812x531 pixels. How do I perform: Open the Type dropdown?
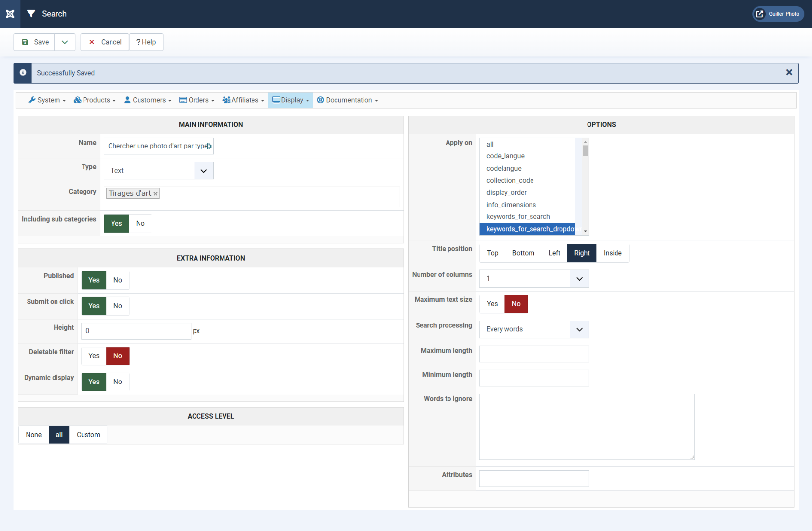coord(158,171)
